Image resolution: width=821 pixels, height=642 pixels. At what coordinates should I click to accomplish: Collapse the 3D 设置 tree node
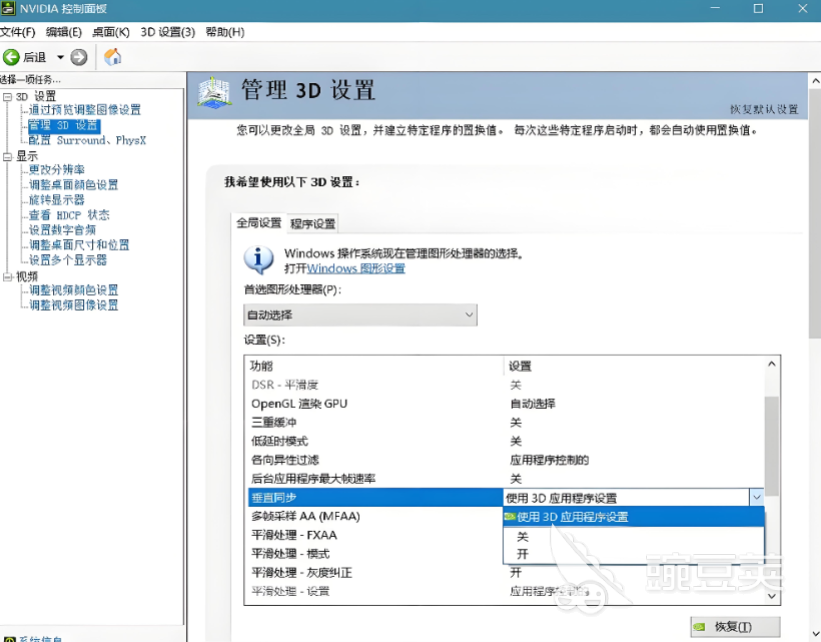click(x=7, y=97)
